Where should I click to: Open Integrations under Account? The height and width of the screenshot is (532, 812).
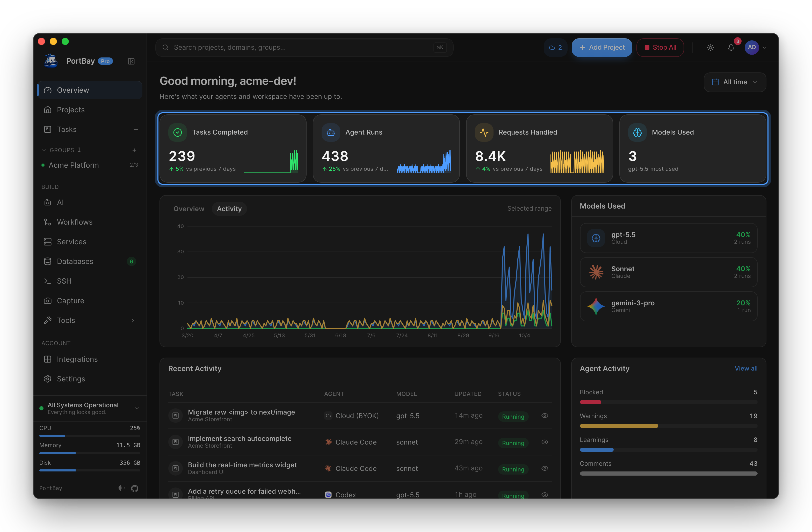click(90, 359)
